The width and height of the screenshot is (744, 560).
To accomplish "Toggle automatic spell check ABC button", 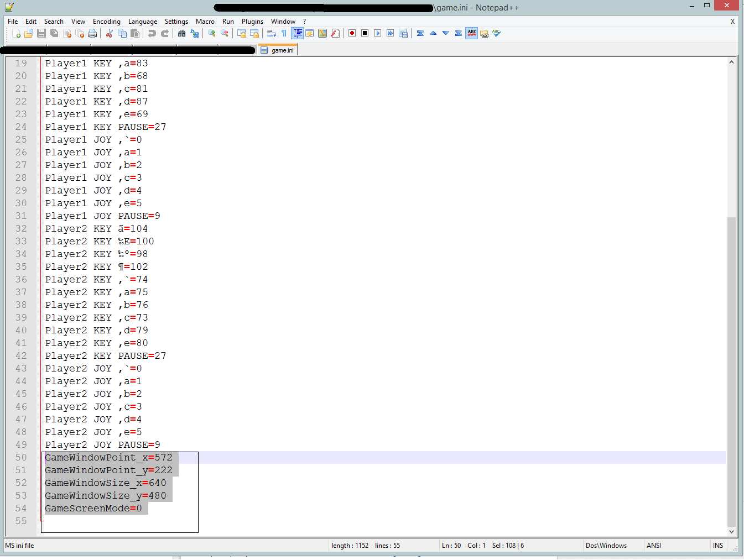I will 472,34.
